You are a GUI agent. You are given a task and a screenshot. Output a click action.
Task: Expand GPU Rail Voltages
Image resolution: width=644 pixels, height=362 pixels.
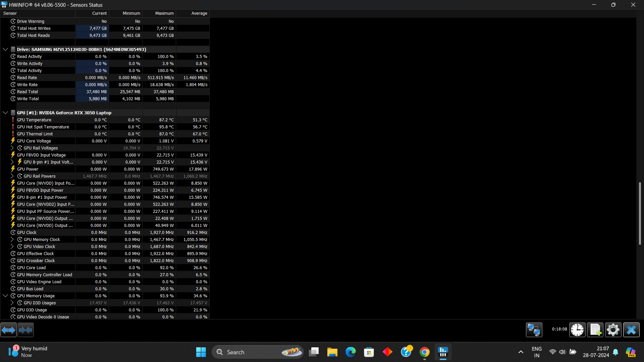12,148
